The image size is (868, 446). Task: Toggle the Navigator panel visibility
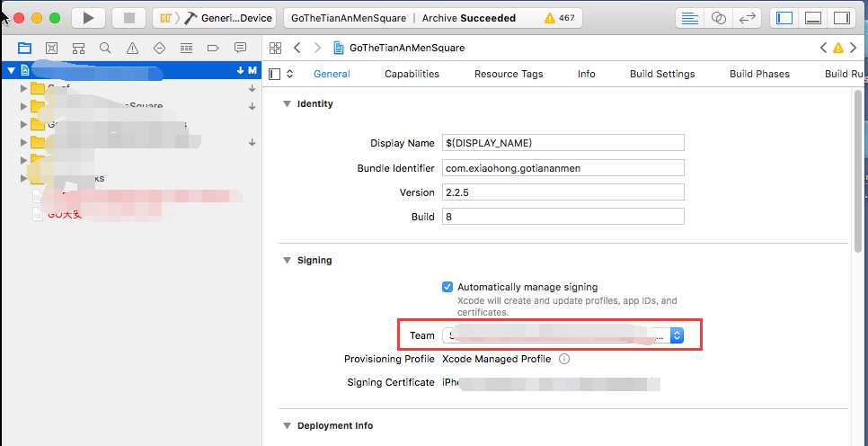784,18
